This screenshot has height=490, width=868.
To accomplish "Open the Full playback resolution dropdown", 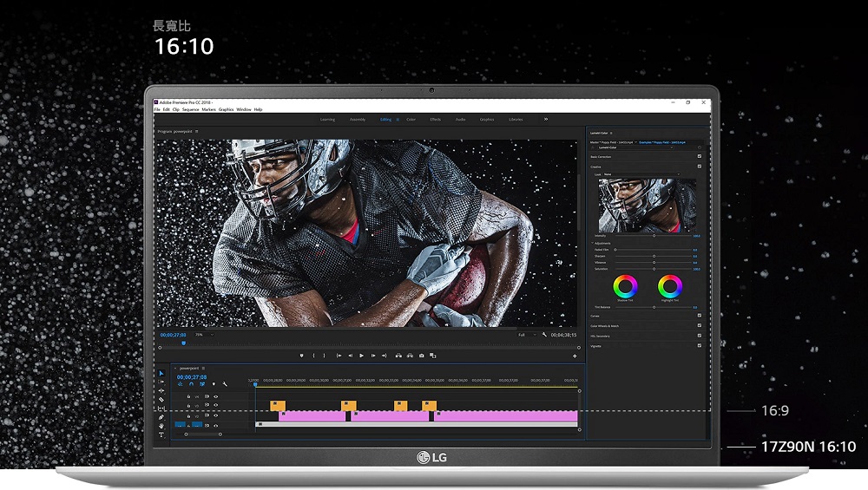I will pos(524,334).
